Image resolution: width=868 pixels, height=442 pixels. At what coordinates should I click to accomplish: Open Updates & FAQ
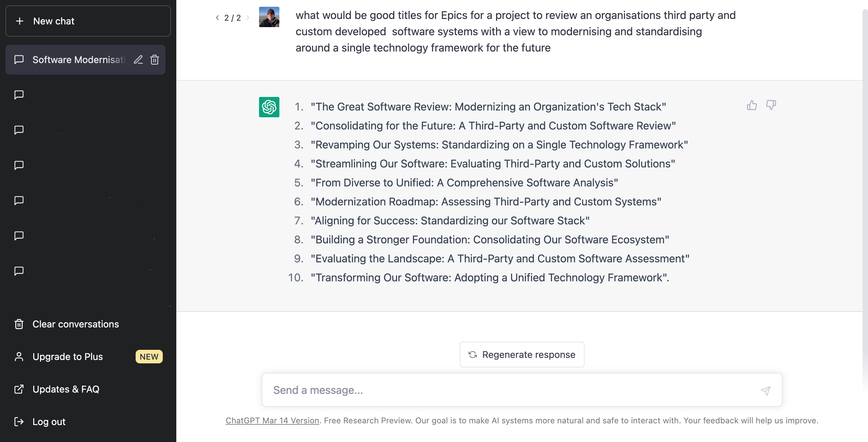pos(66,389)
